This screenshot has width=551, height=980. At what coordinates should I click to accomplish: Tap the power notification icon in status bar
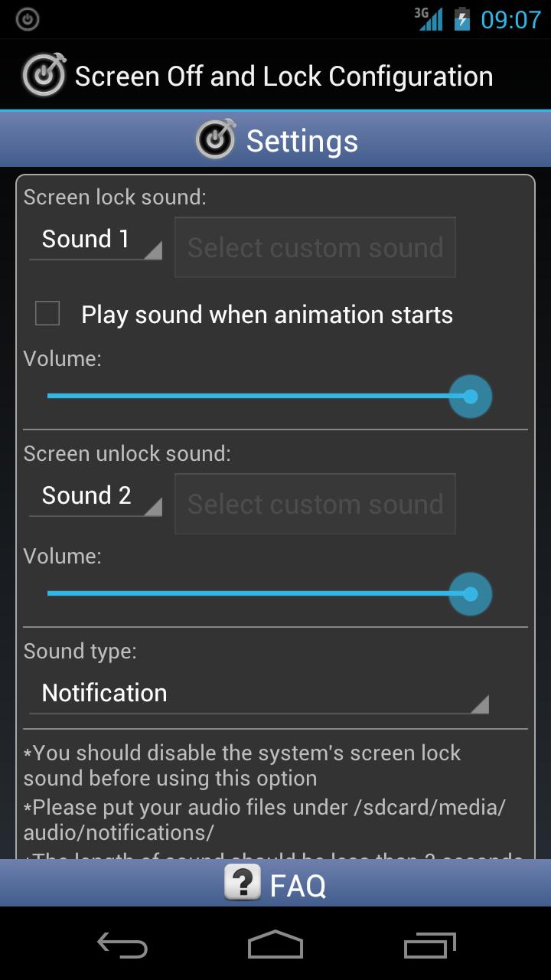point(28,19)
